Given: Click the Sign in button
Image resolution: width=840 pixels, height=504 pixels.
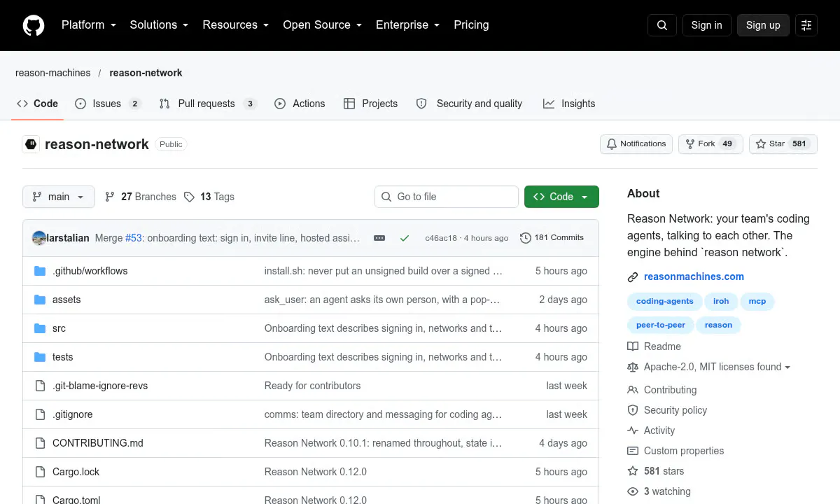Looking at the screenshot, I should point(706,25).
